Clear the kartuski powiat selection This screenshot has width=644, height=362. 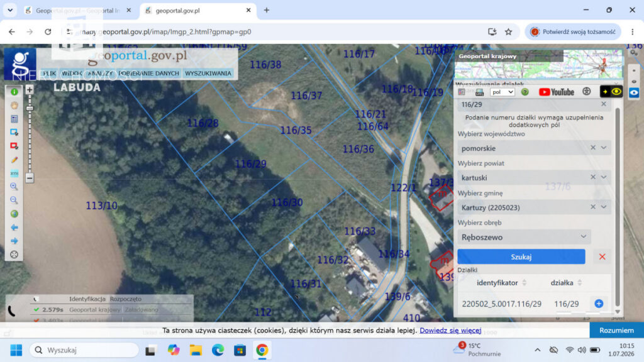tap(593, 177)
